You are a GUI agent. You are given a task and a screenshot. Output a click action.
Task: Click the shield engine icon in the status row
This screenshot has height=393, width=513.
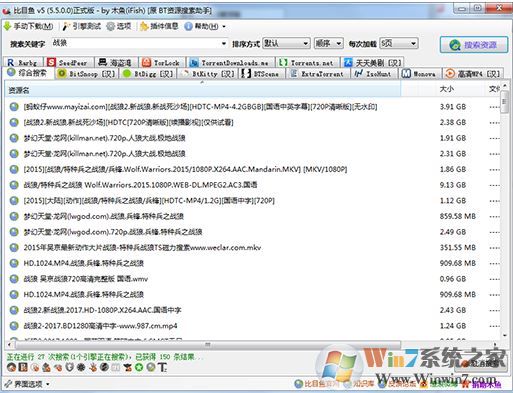69,367
